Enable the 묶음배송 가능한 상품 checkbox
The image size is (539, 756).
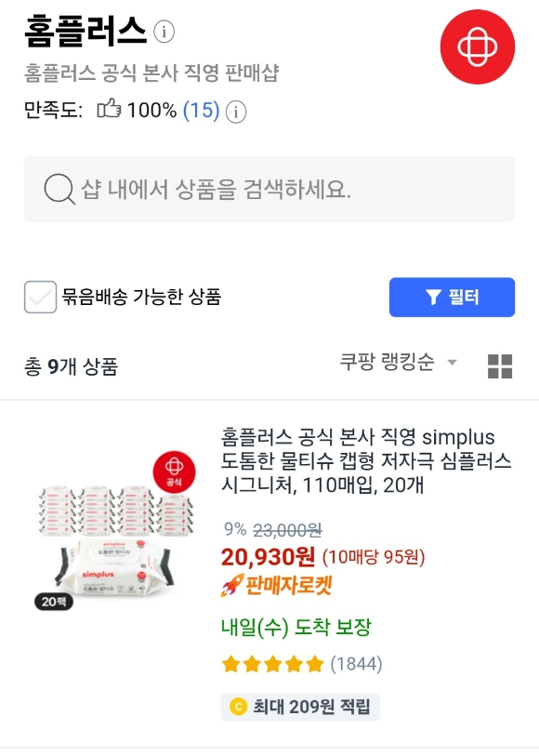(41, 297)
